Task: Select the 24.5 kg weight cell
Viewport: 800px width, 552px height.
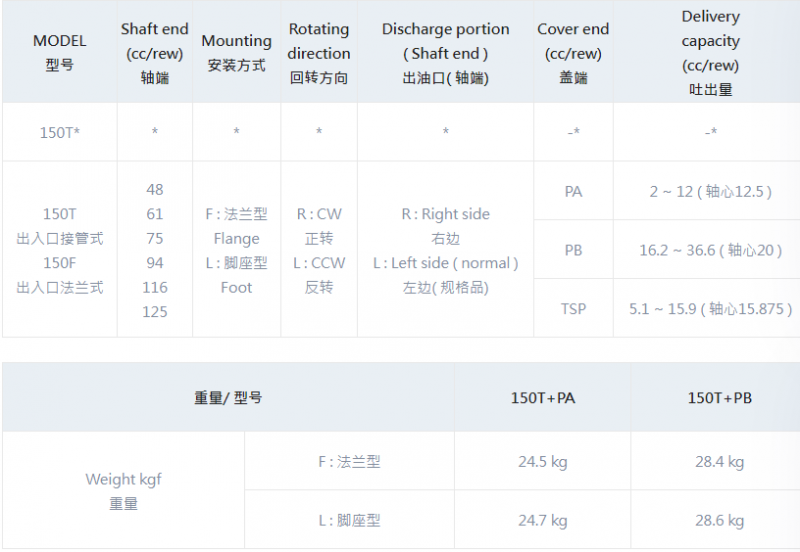Action: [543, 462]
